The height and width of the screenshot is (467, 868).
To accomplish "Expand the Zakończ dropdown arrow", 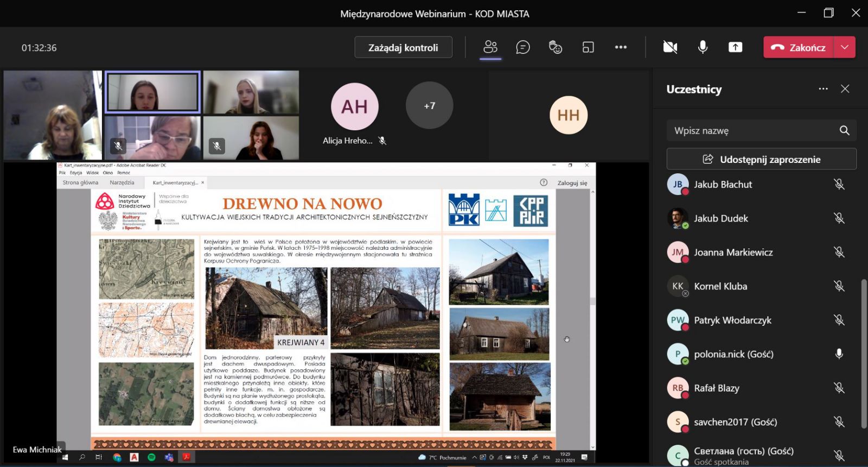I will pyautogui.click(x=845, y=47).
